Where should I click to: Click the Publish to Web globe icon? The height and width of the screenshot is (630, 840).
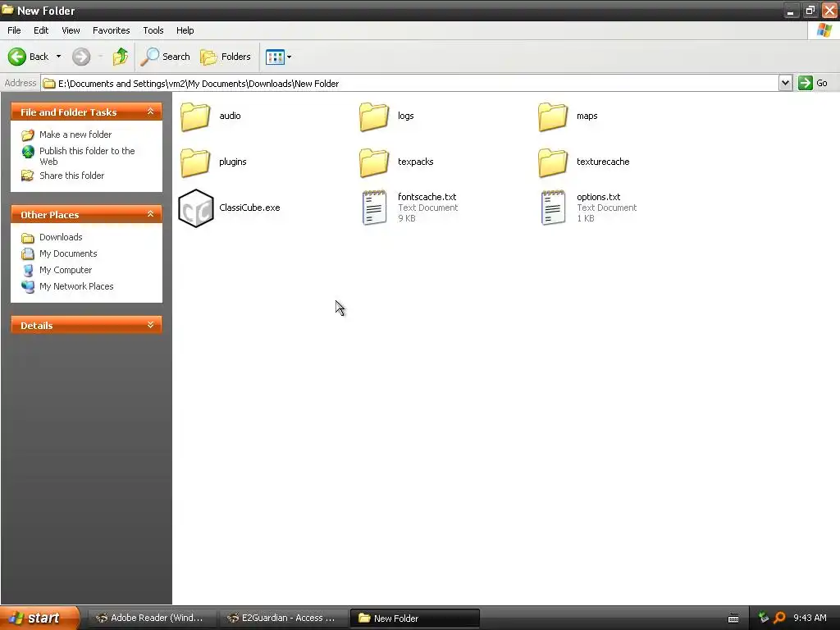(x=28, y=152)
